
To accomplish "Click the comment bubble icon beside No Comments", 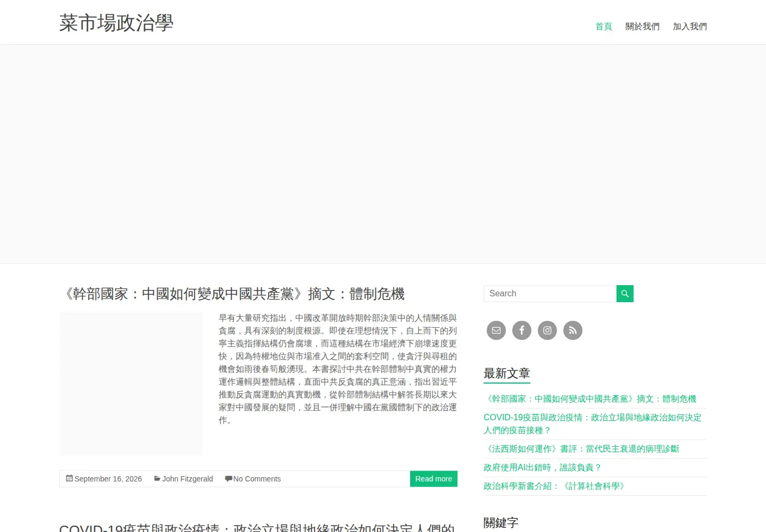I will point(228,479).
